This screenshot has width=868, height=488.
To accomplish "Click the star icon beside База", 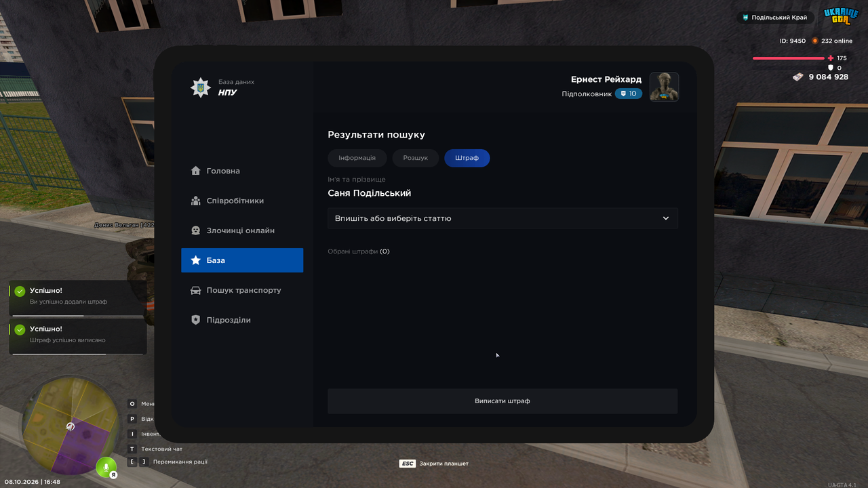I will coord(195,260).
